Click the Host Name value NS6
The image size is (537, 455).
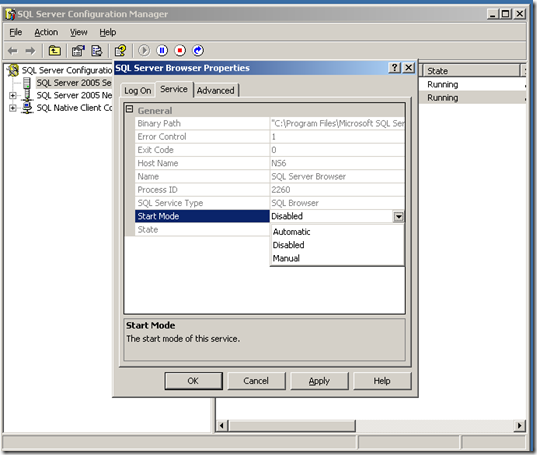279,163
